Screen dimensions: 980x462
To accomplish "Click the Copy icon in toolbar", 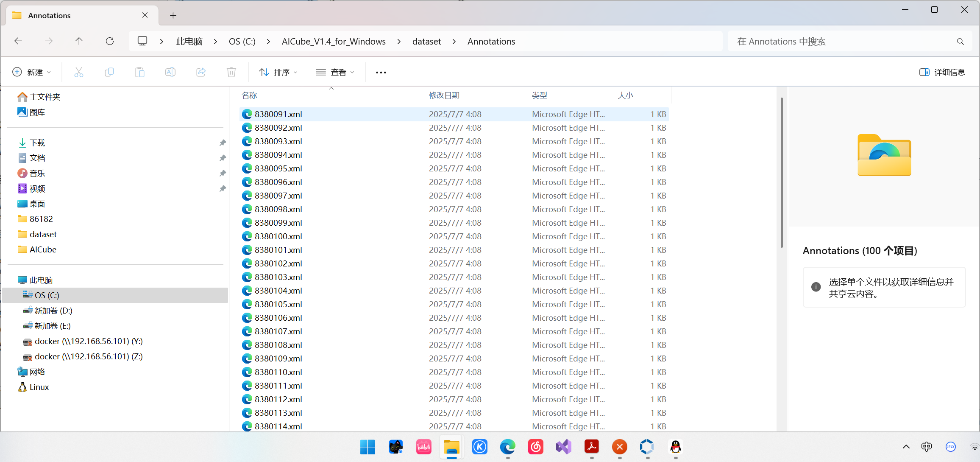I will click(x=109, y=72).
